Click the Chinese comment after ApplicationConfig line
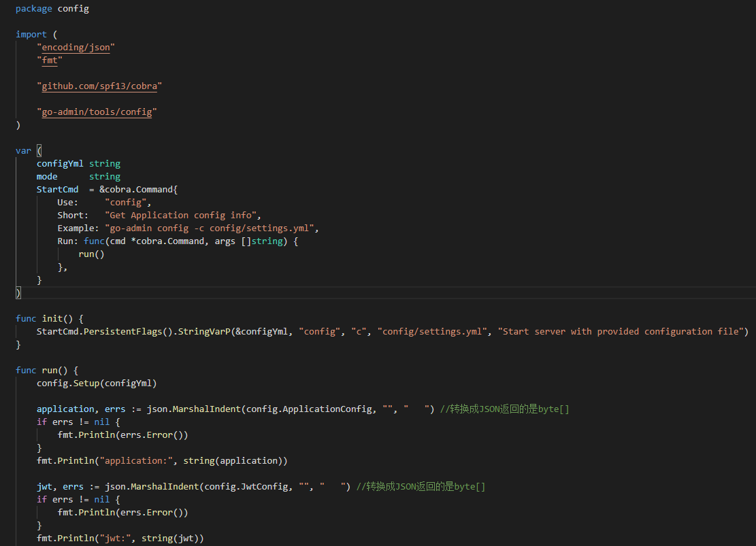This screenshot has height=546, width=756. [x=505, y=409]
